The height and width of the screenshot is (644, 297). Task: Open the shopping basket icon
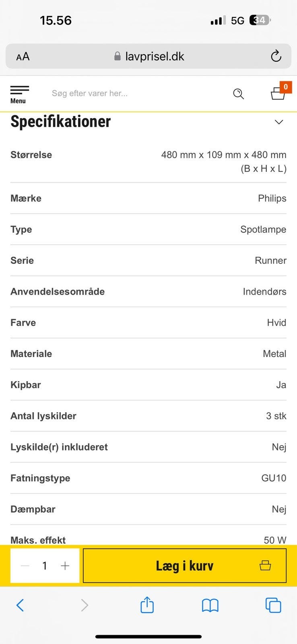(278, 94)
